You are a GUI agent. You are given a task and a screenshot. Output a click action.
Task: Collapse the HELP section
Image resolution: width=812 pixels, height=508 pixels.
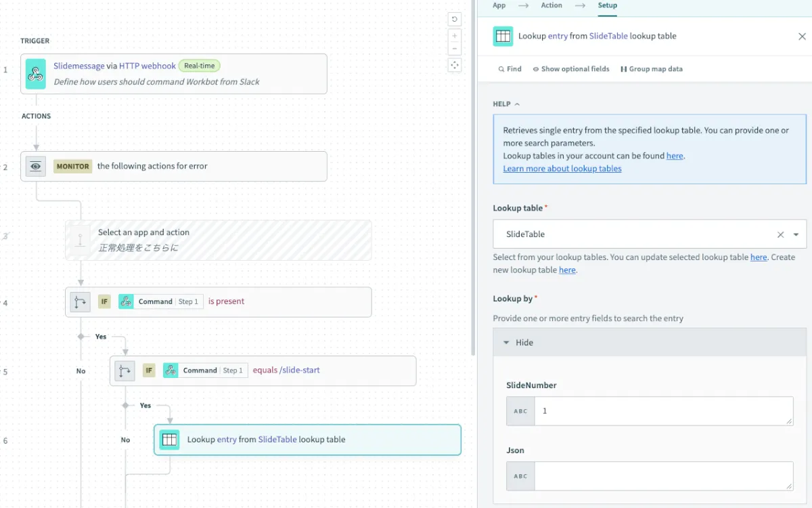(506, 104)
